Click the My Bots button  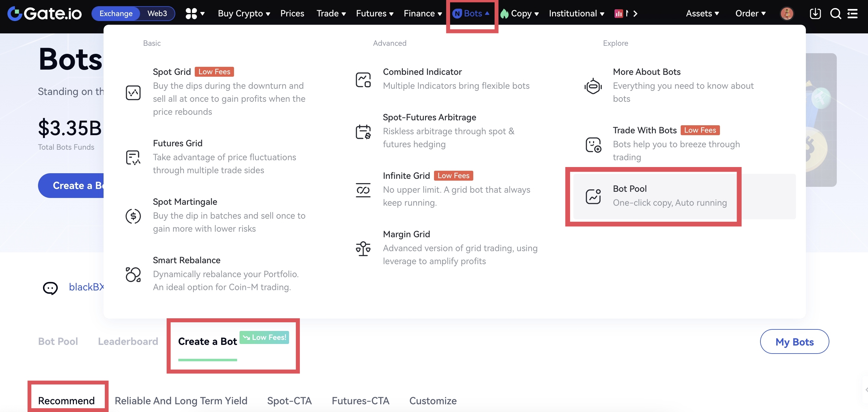[x=794, y=341]
